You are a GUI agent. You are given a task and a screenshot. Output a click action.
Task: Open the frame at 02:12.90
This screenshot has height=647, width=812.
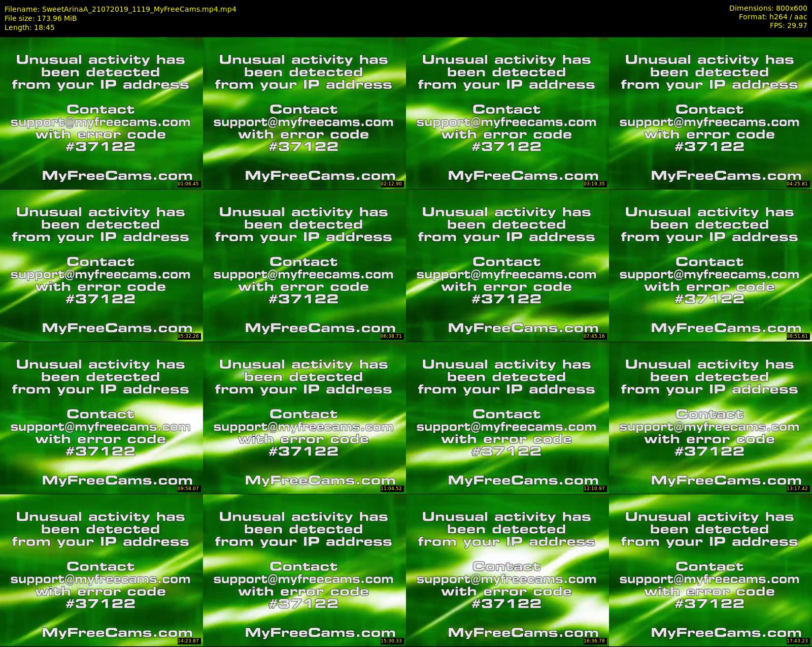tap(304, 113)
